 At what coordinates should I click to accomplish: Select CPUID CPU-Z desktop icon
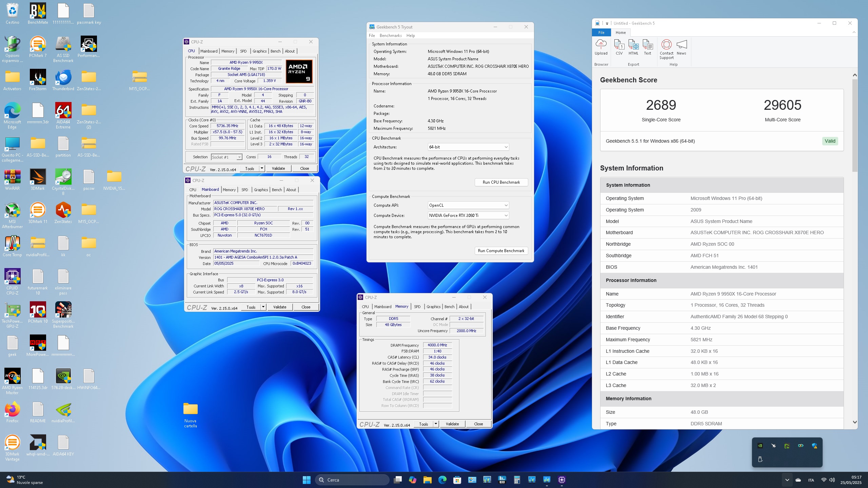pyautogui.click(x=12, y=282)
